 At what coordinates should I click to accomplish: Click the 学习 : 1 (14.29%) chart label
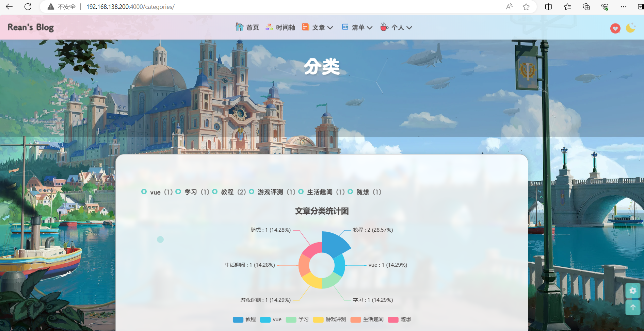click(x=373, y=300)
